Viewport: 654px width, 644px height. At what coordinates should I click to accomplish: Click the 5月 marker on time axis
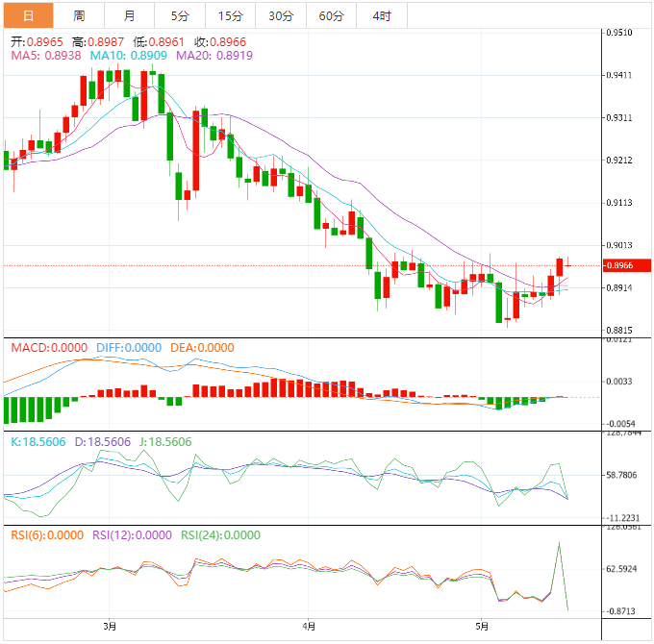[482, 627]
